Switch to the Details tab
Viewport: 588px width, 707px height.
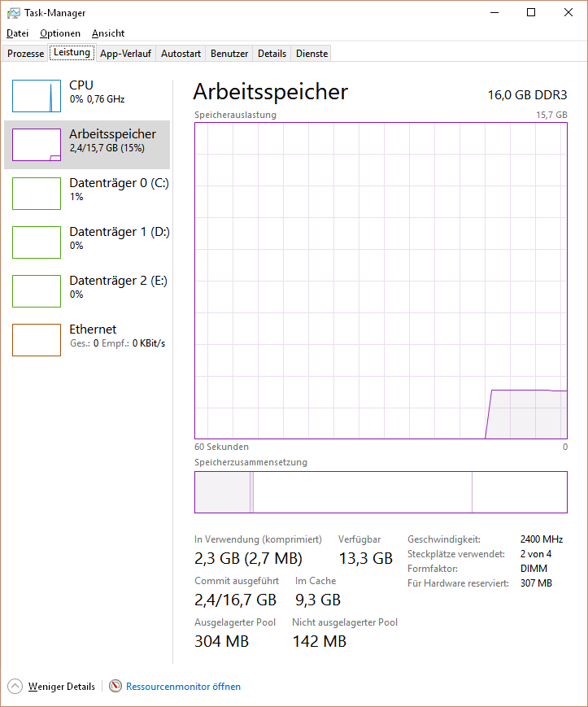coord(272,53)
